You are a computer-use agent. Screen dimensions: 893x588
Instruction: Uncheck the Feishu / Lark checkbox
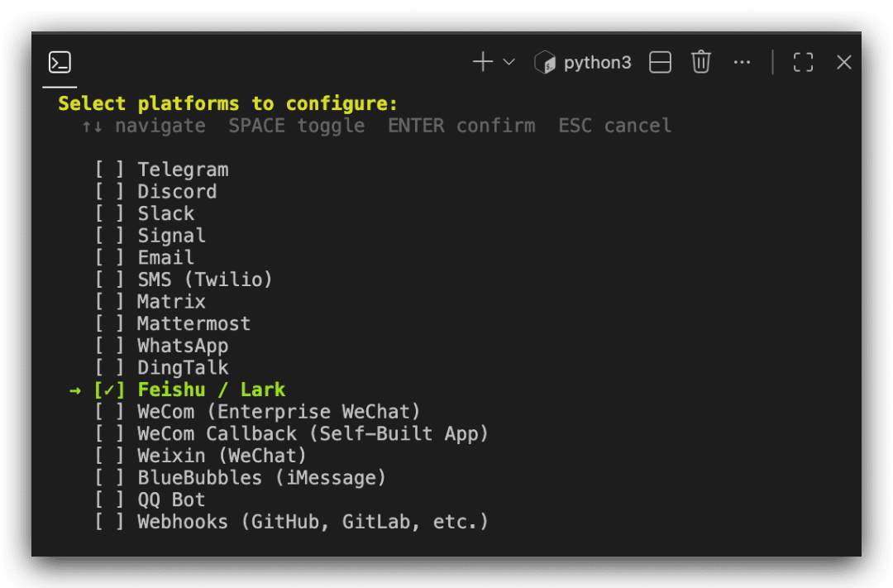(109, 390)
